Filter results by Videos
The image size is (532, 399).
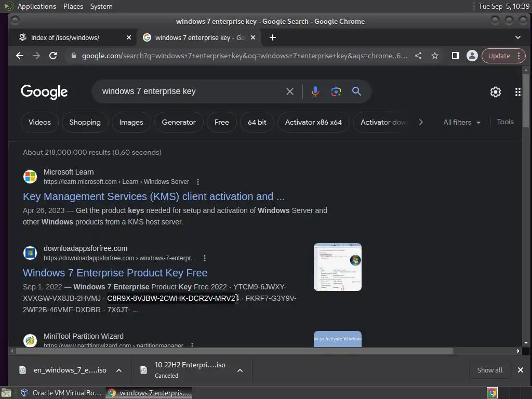coord(39,122)
